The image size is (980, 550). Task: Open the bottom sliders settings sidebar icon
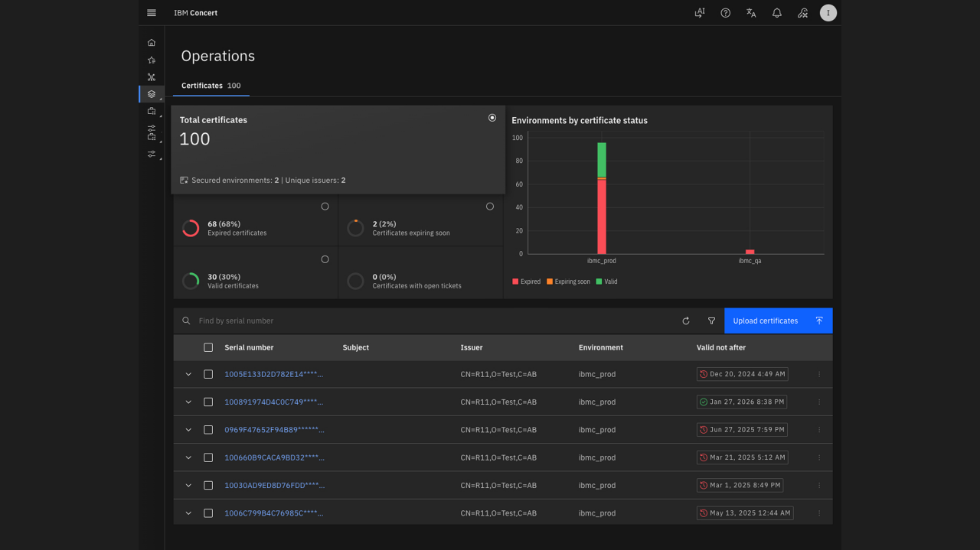click(x=152, y=154)
